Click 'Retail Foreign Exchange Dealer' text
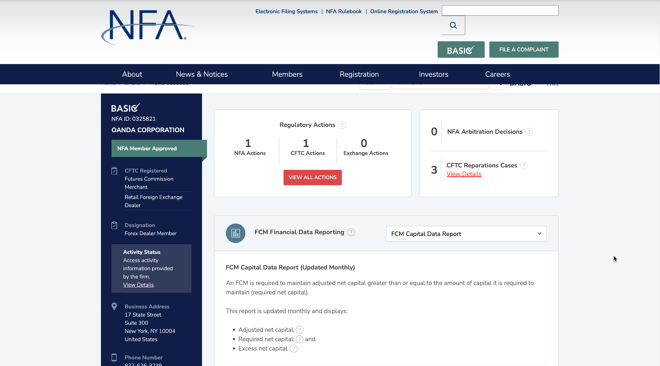This screenshot has width=660, height=366. click(x=153, y=201)
